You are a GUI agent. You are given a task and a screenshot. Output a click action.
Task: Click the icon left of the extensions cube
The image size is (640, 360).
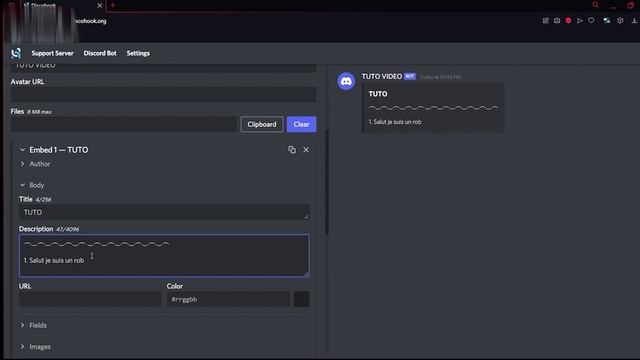[x=607, y=20]
